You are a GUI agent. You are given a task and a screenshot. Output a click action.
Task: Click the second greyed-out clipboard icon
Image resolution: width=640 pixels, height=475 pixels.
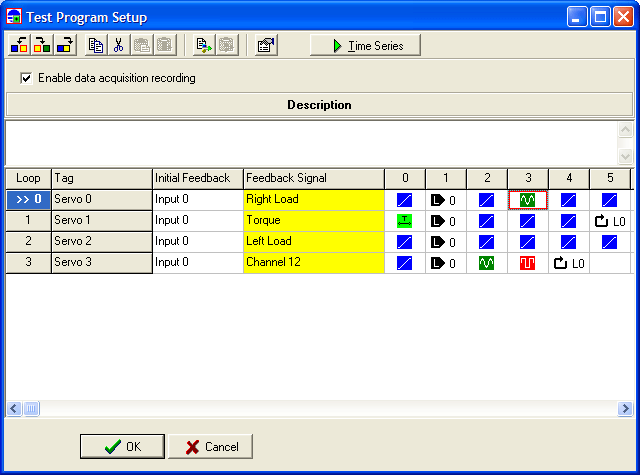(165, 45)
